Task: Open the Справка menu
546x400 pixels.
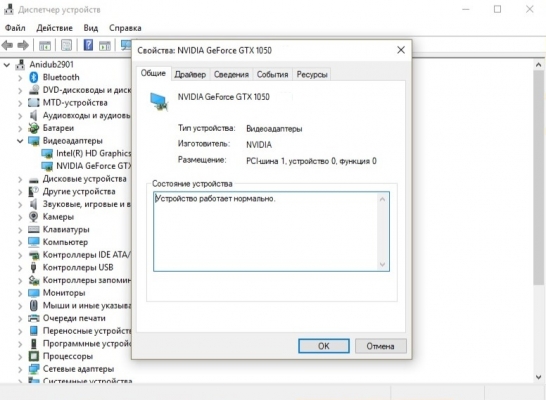Action: coord(125,28)
